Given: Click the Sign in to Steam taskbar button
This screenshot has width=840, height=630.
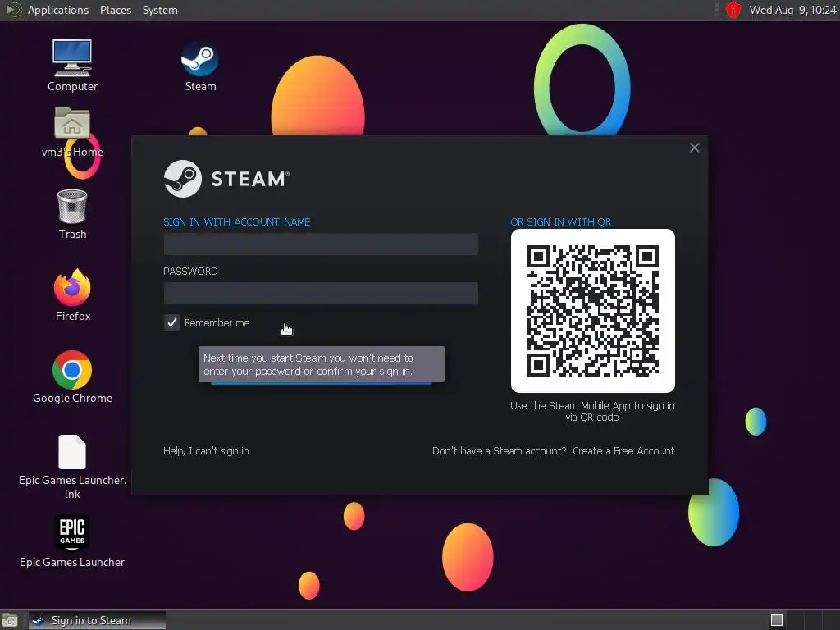Looking at the screenshot, I should [97, 620].
